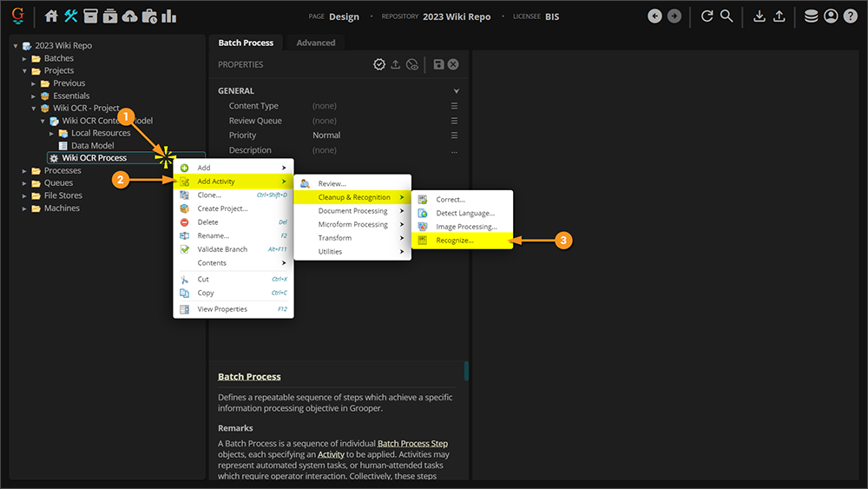Open the database stack icon
Screen dimensions: 868x489
click(811, 16)
